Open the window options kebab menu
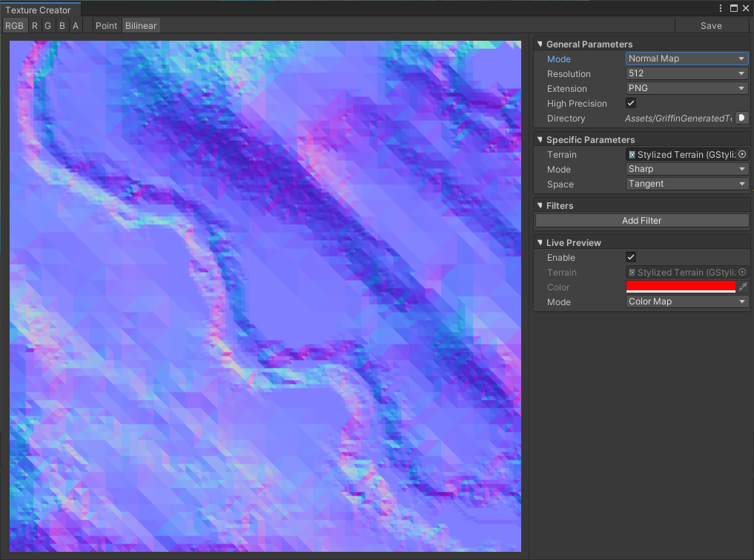 [x=720, y=7]
